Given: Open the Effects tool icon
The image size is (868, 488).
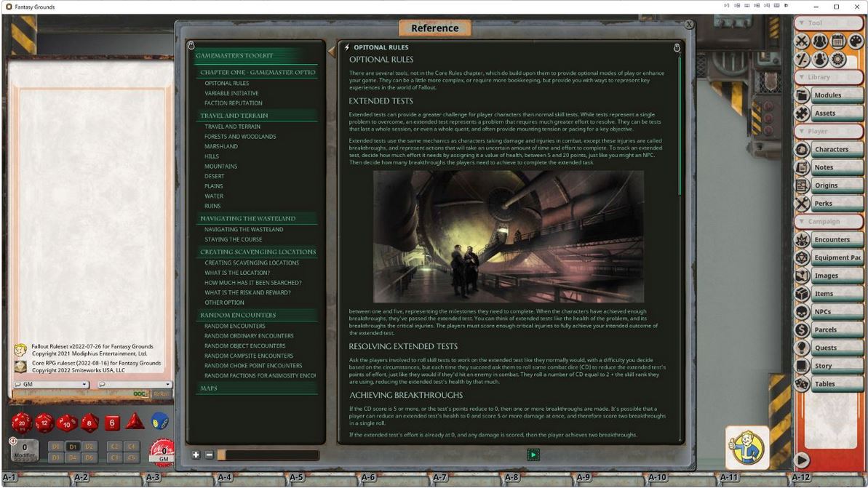Looking at the screenshot, I should pos(819,60).
